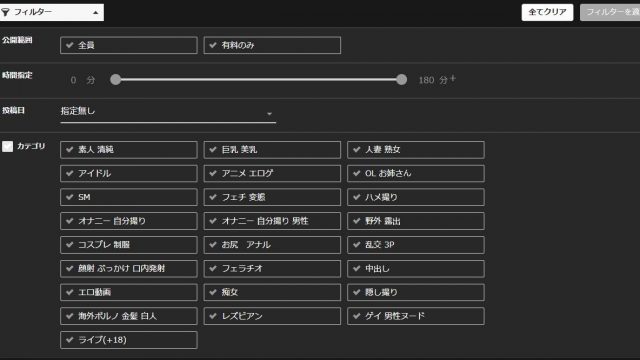
Task: Click the 時間指定 slider track in the middle
Action: tap(259, 80)
